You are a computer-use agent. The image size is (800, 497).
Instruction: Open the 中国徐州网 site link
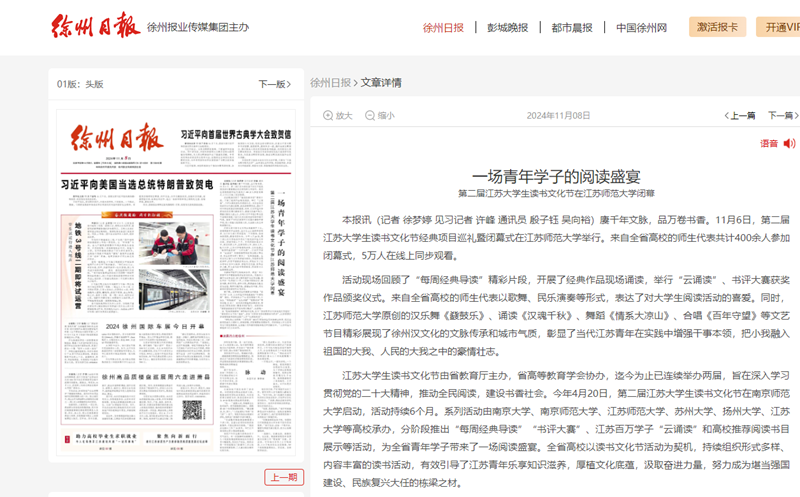[x=641, y=28]
